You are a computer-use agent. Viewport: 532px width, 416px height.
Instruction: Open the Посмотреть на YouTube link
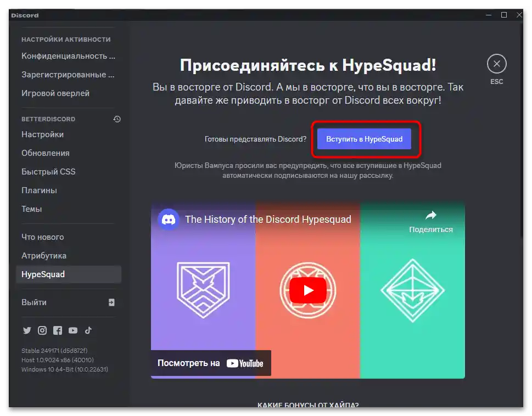pyautogui.click(x=210, y=363)
